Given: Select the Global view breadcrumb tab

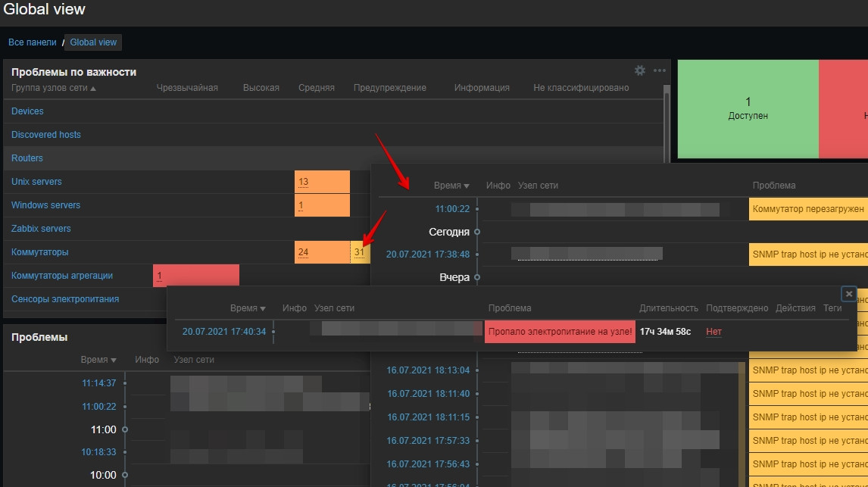Looking at the screenshot, I should 93,42.
